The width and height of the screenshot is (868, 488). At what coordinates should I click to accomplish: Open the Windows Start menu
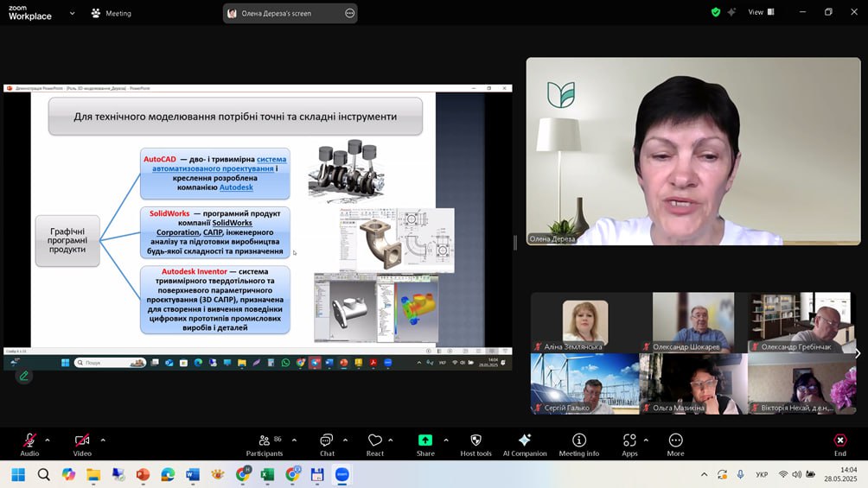point(18,474)
